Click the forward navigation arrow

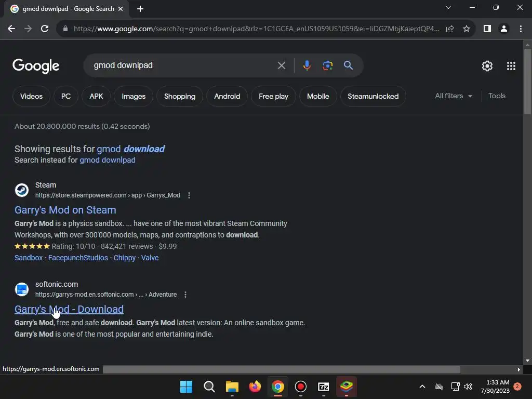[x=28, y=29]
